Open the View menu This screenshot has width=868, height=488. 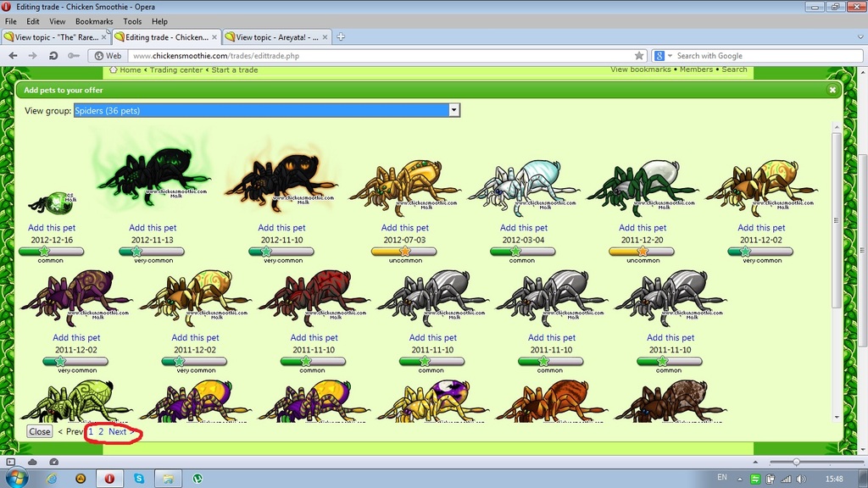(57, 21)
